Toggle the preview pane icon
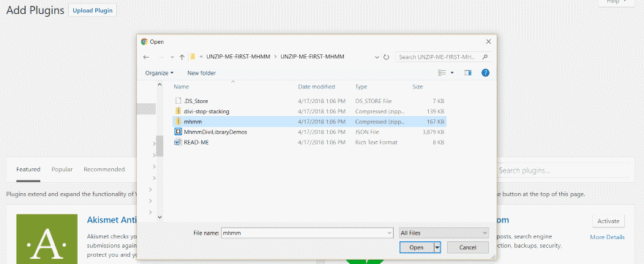 coord(468,72)
